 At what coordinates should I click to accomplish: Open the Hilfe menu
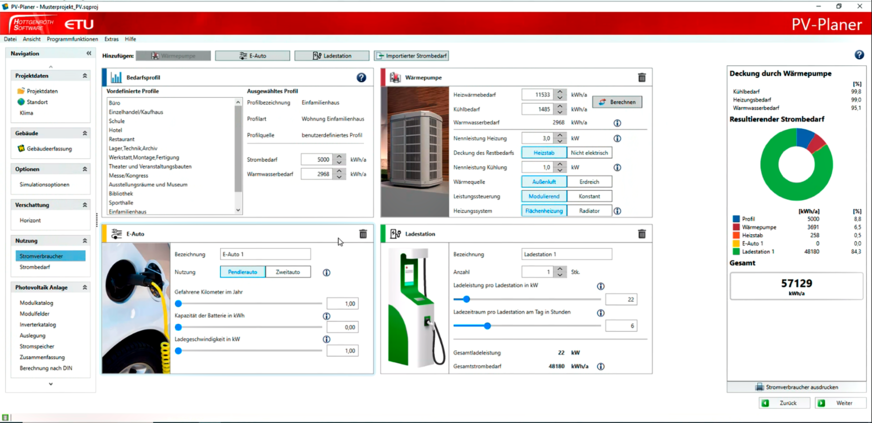click(130, 39)
